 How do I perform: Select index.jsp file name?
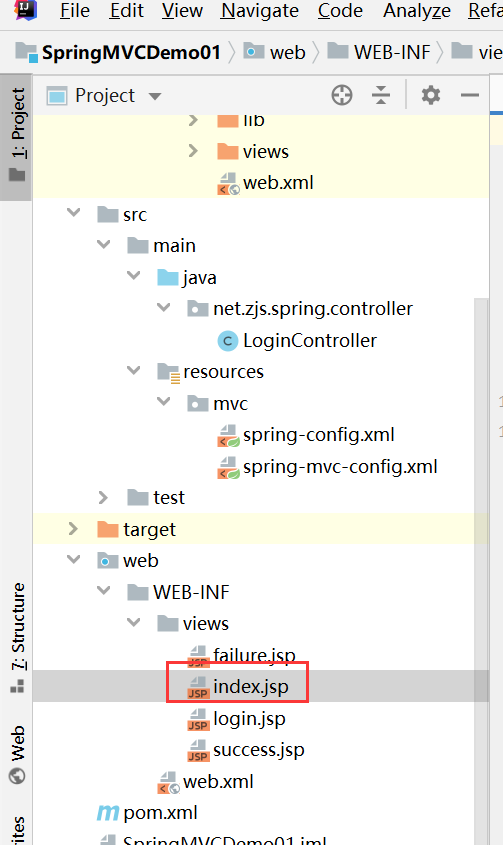click(x=251, y=687)
